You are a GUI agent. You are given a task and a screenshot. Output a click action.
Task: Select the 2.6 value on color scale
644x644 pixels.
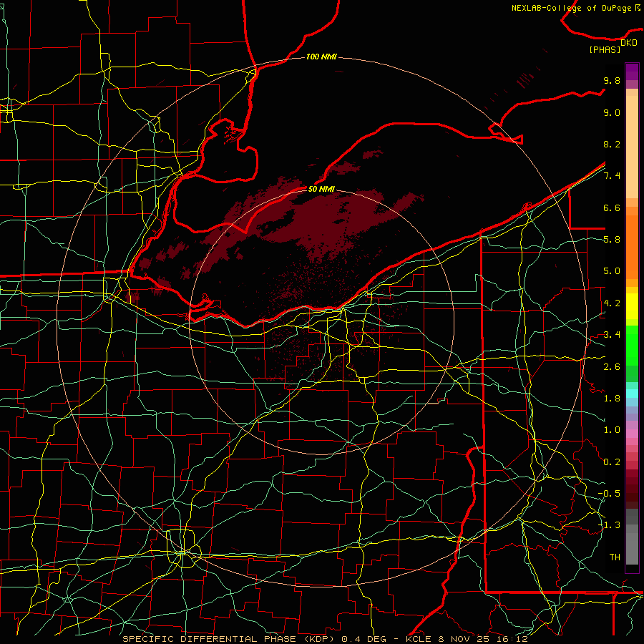tap(612, 366)
